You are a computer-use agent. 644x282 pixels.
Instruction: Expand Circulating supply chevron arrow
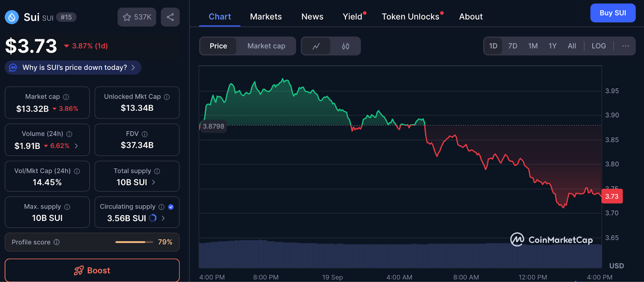tap(163, 218)
